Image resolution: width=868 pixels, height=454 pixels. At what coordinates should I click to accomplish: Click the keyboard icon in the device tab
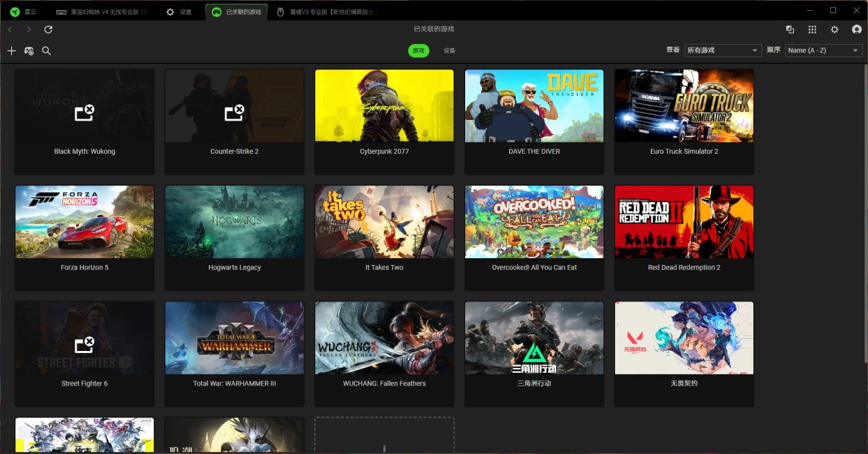tap(61, 12)
